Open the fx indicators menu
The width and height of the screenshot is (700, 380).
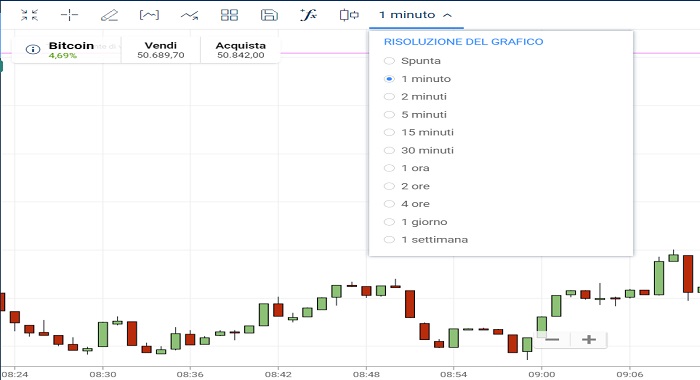(x=308, y=15)
